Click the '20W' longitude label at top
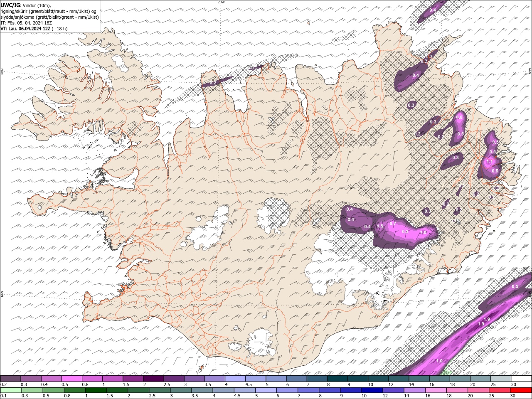532x399 pixels. (x=221, y=2)
